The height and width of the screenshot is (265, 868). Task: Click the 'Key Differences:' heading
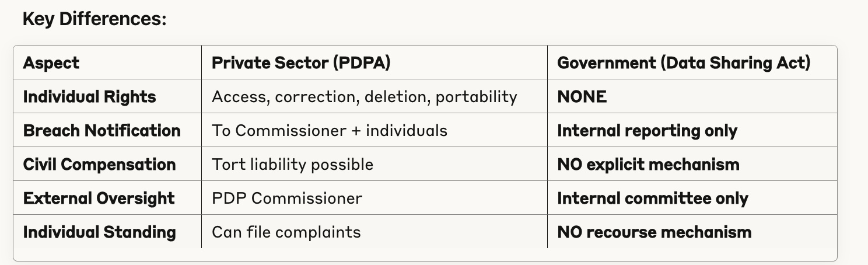tap(94, 19)
